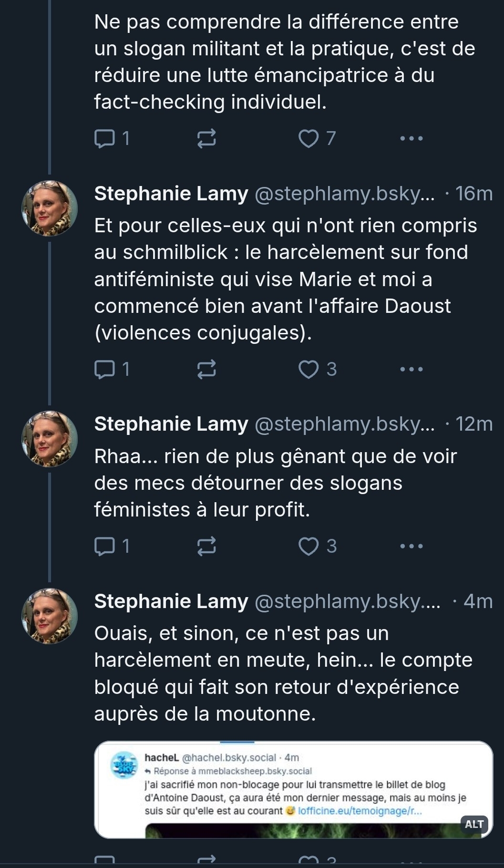Open more options on affaire Daoust post

[x=411, y=369]
